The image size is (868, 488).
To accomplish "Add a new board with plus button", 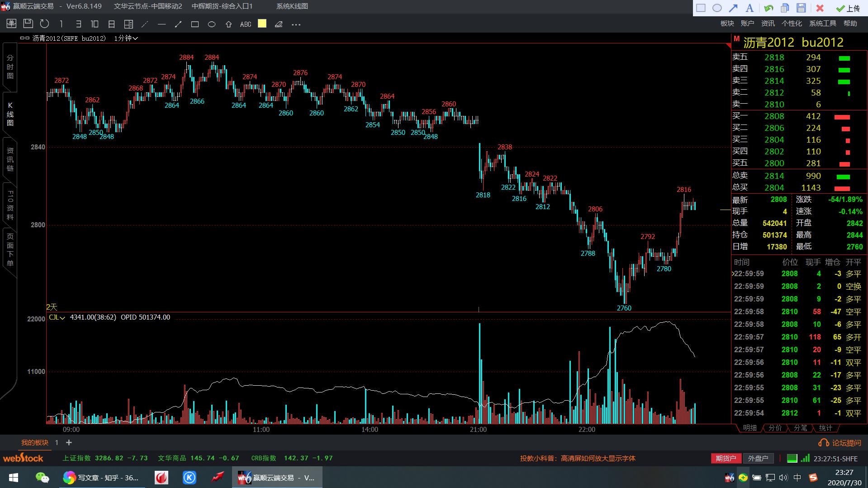I will pos(69,442).
